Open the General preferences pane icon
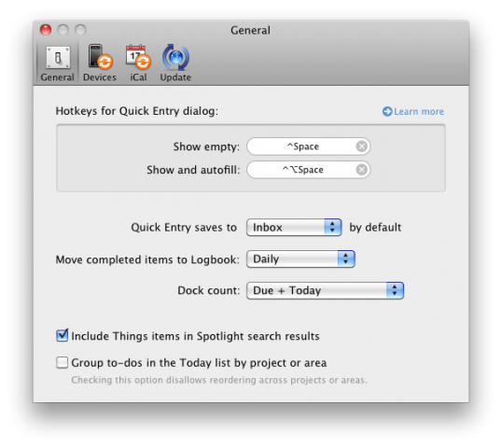Image resolution: width=502 pixels, height=448 pixels. coord(58,58)
